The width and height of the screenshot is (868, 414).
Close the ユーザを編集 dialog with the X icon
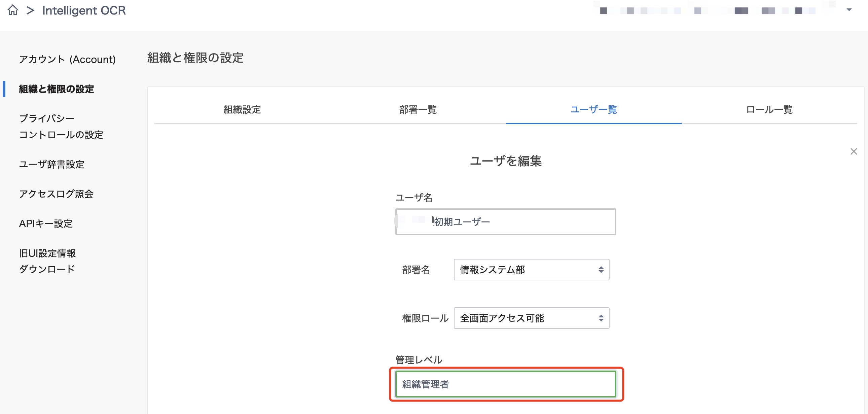(x=854, y=151)
